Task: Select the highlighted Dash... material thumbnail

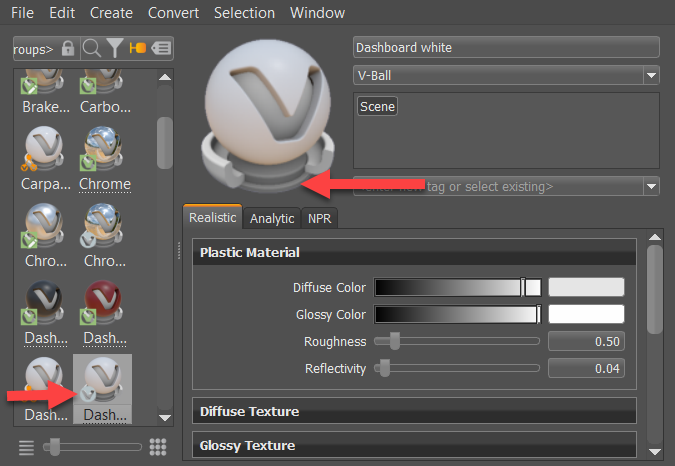Action: pyautogui.click(x=103, y=389)
